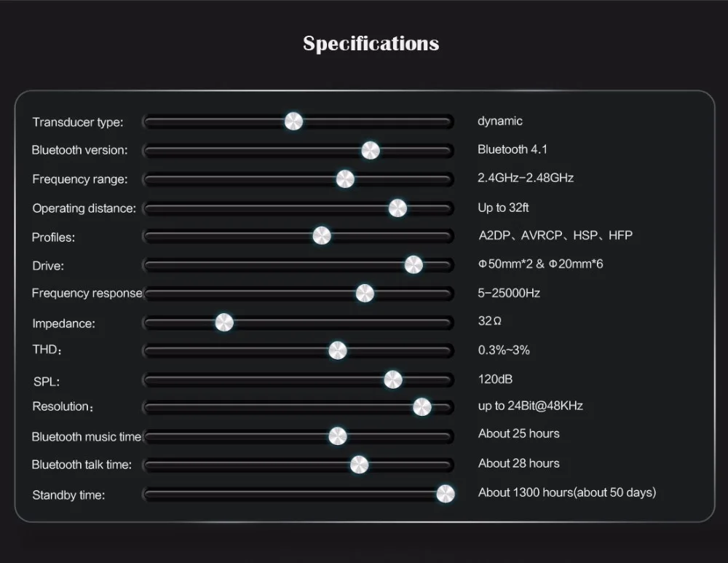Click the Bluetooth version slider knob

pos(371,151)
